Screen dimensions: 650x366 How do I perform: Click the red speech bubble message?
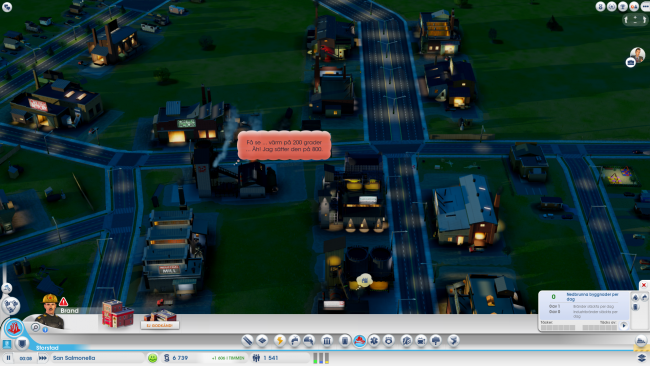pos(284,145)
